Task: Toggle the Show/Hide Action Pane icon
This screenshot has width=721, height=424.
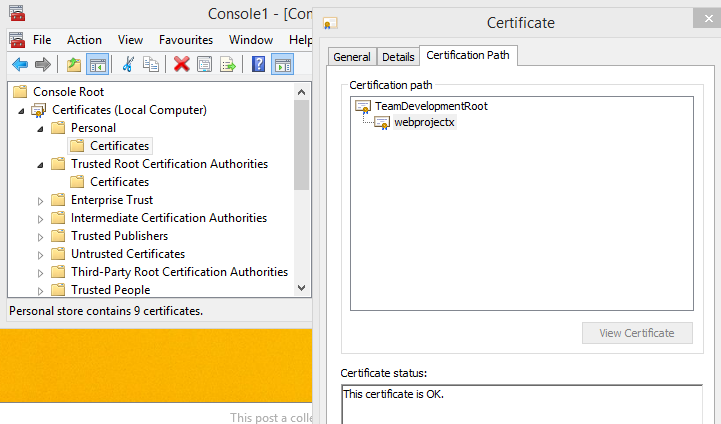Action: (283, 65)
